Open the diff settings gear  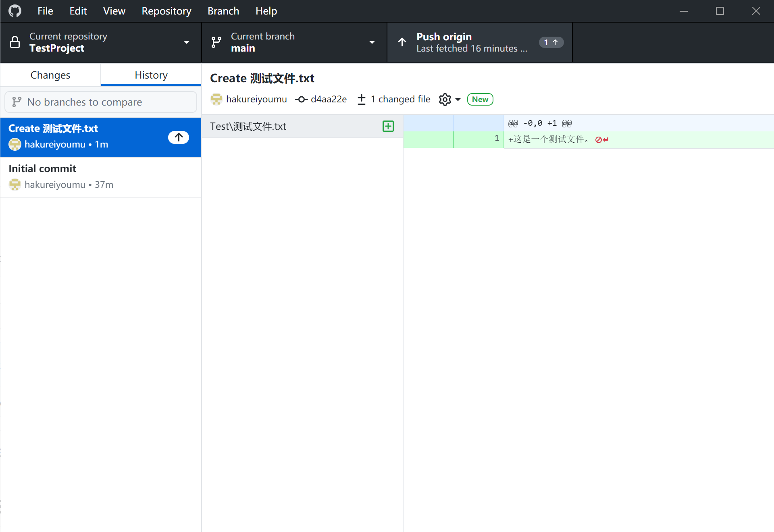445,100
